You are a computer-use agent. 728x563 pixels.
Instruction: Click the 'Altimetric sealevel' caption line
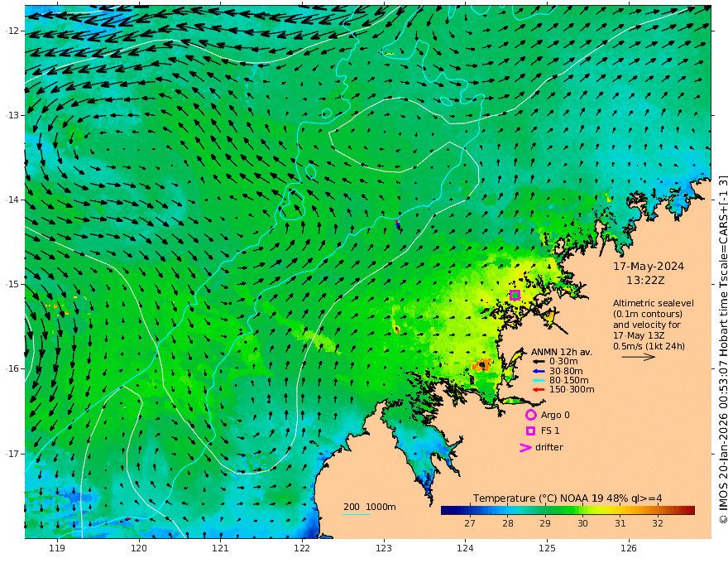click(x=654, y=303)
